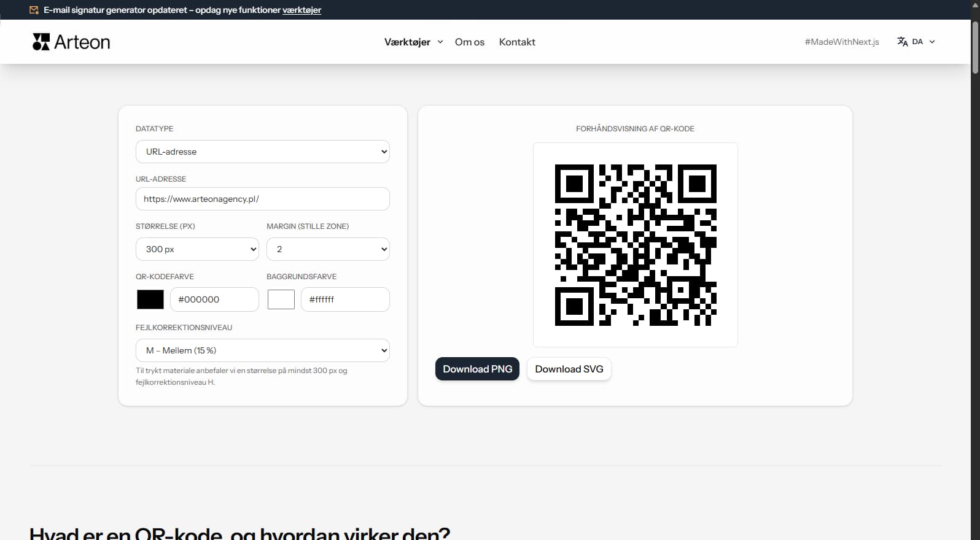Viewport: 980px width, 540px height.
Task: Click the print recommendation hint text
Action: (241, 376)
